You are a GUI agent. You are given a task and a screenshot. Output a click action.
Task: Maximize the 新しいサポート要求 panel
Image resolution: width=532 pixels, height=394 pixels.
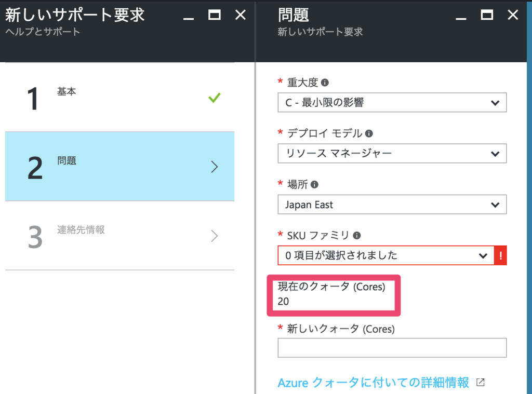214,15
